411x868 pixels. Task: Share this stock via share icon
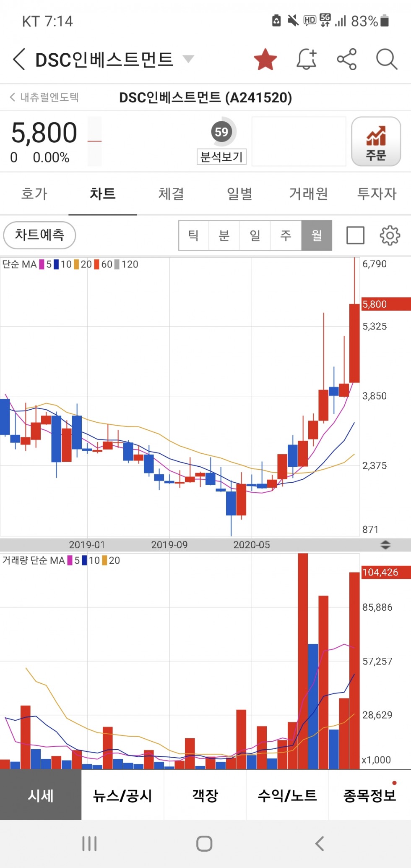coord(347,59)
